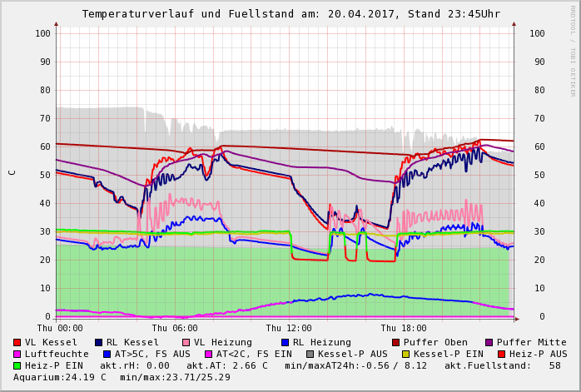The width and height of the screenshot is (581, 392).
Task: Click the Puffer Oben legend color box
Action: [x=396, y=342]
